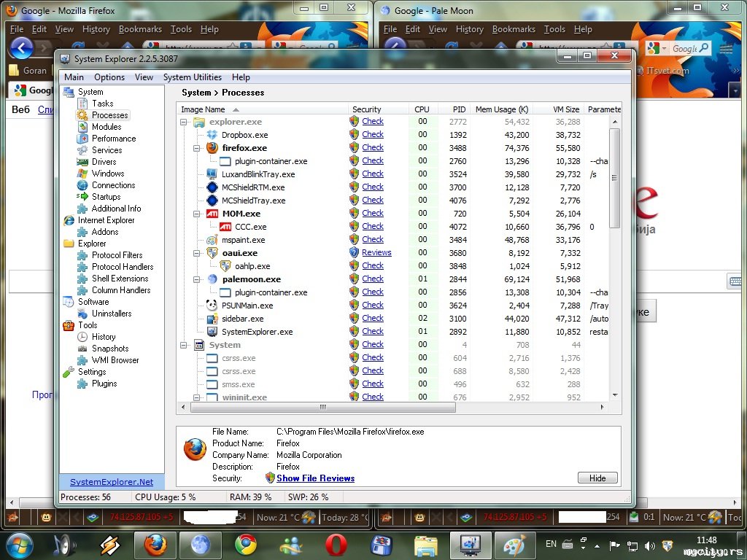Open the Windows Start menu
This screenshot has width=747, height=560.
click(x=18, y=545)
